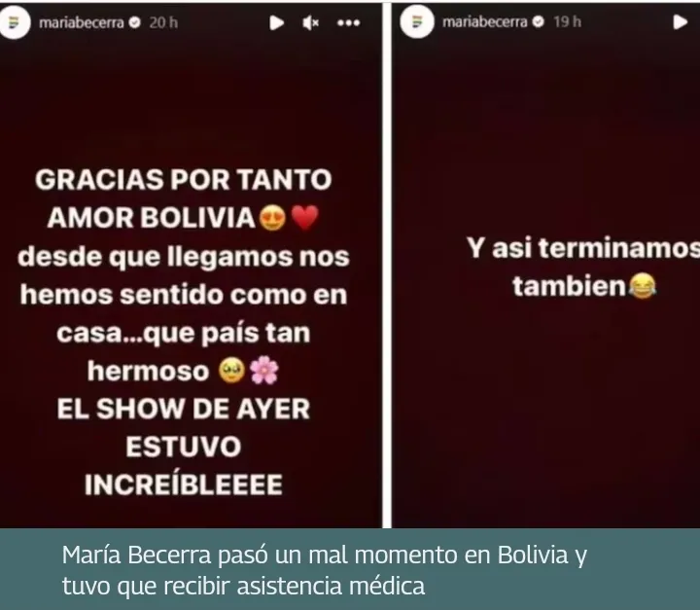The image size is (700, 610).
Task: Click the laughing-crying emoji after tambien
Action: [x=643, y=286]
